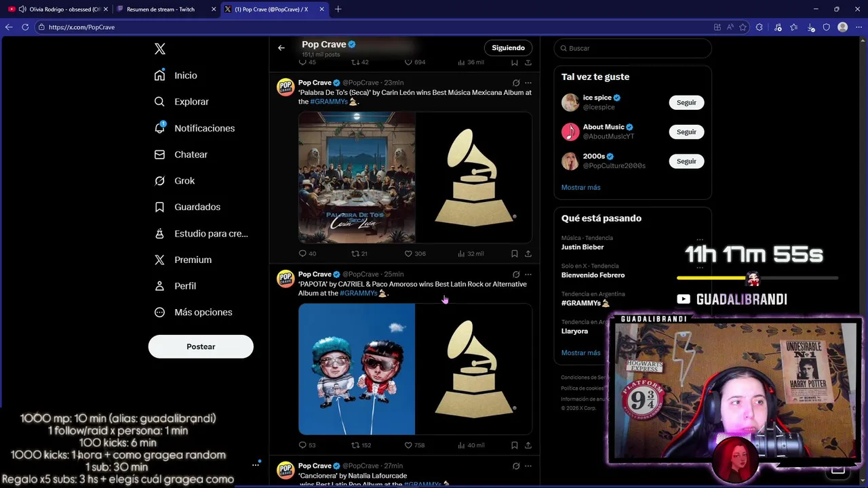This screenshot has width=868, height=488.
Task: Click Mostrar más under Tal vez te guste
Action: pyautogui.click(x=580, y=187)
